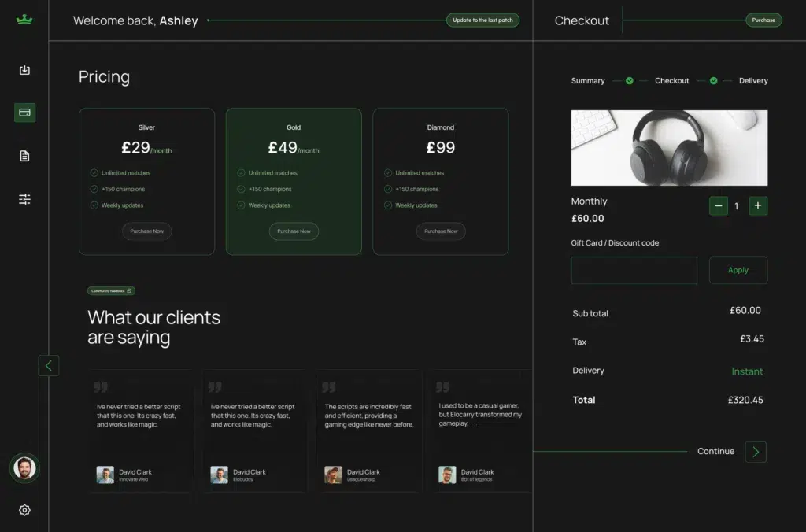Increase quantity with plus button
Image resolution: width=806 pixels, height=532 pixels.
click(758, 206)
